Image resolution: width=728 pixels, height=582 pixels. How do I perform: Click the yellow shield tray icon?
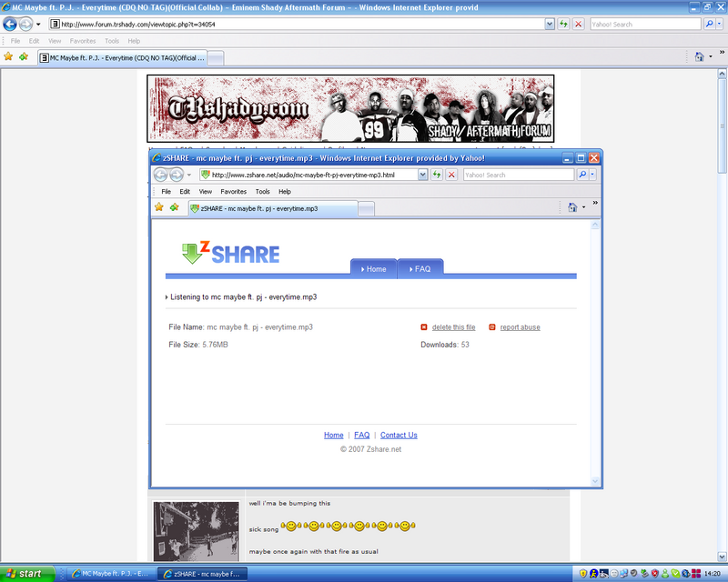click(x=583, y=574)
